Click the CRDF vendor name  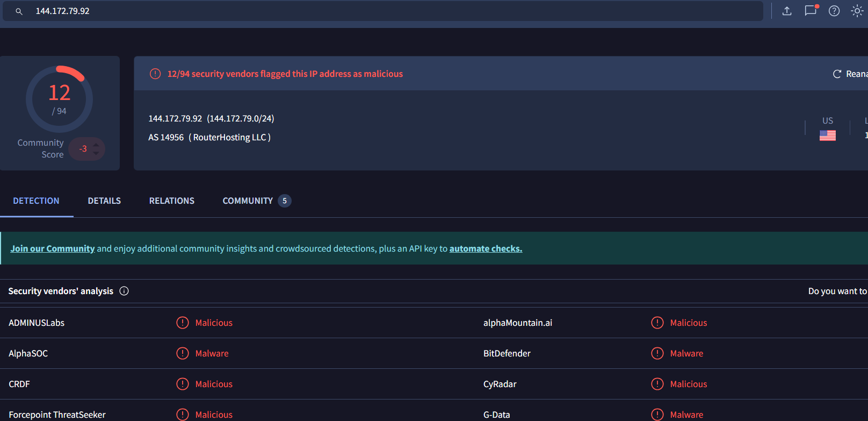tap(19, 384)
